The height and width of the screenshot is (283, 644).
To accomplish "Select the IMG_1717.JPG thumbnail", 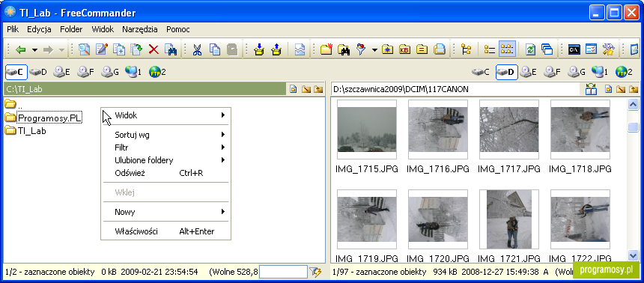I will (509, 130).
